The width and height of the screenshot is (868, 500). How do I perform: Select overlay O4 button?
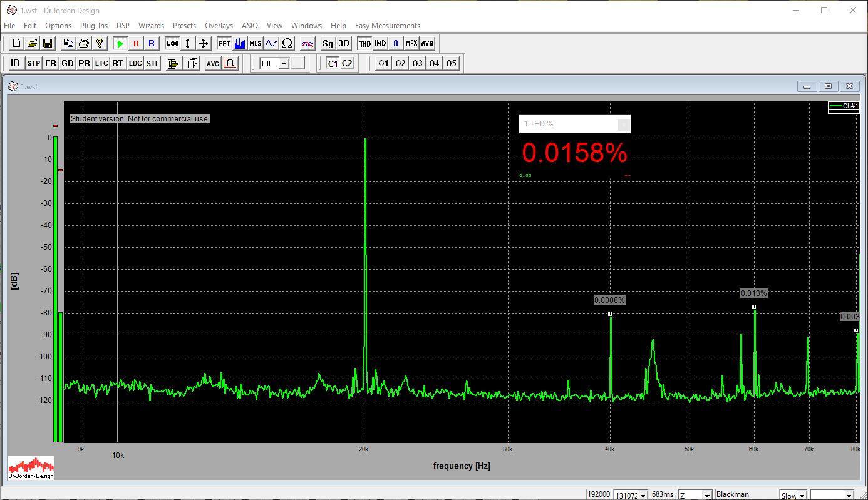coord(434,63)
